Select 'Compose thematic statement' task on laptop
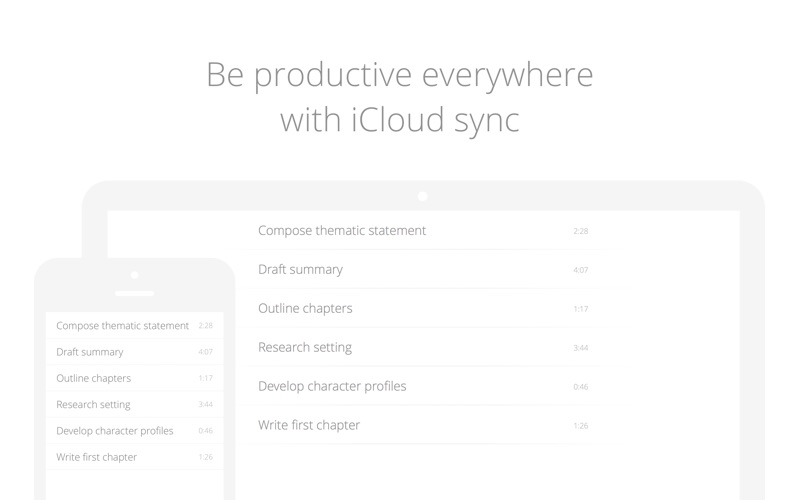The image size is (800, 500). (x=341, y=231)
